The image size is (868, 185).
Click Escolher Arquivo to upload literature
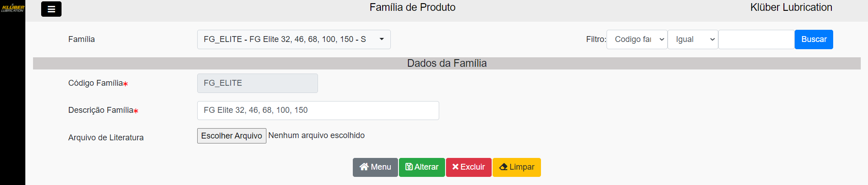click(x=232, y=136)
